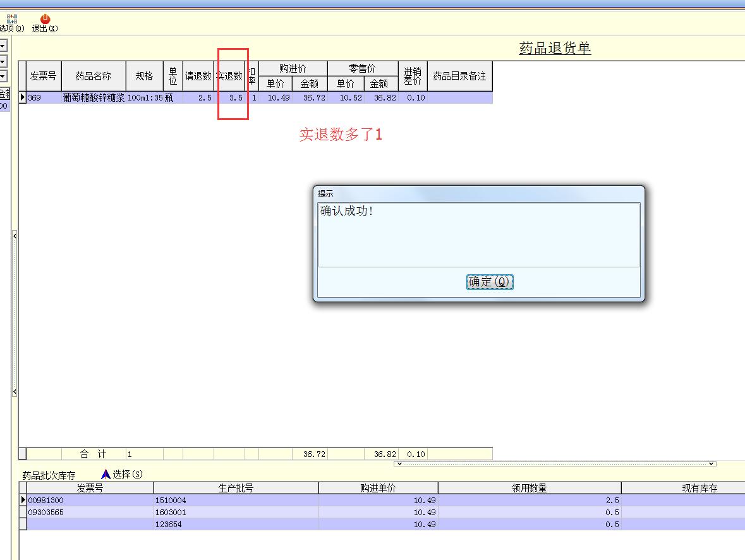
Task: Click the 药品批次库存 section label
Action: coord(49,475)
